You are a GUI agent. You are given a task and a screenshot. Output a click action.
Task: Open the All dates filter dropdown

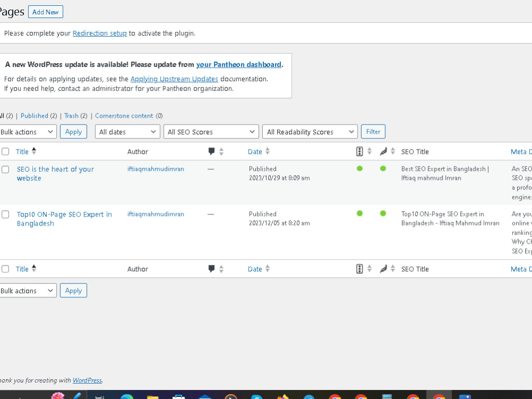(128, 131)
